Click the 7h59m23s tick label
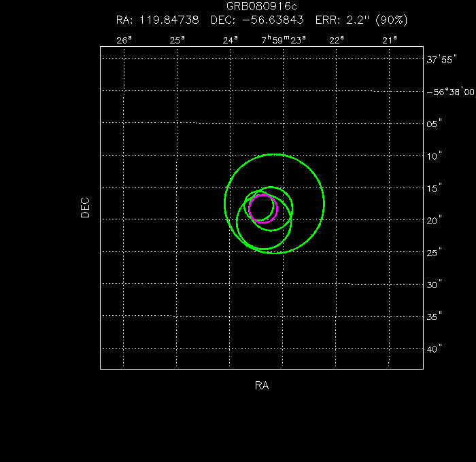476x462 pixels. (x=283, y=39)
